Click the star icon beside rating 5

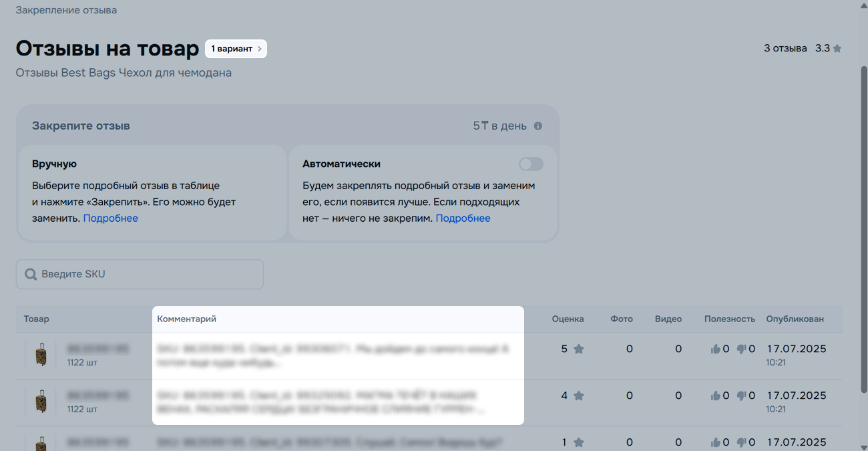[x=579, y=349]
